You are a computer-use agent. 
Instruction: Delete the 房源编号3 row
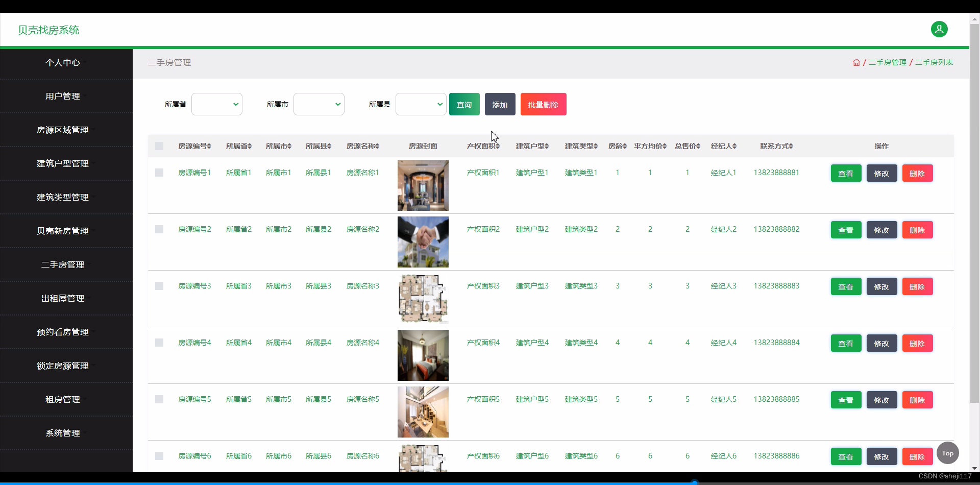[x=918, y=286]
